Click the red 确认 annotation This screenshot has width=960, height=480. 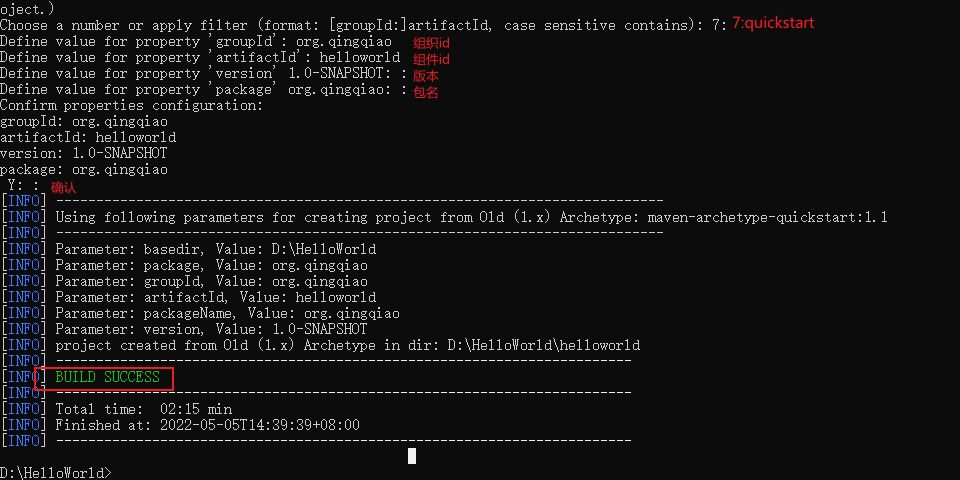pos(64,187)
